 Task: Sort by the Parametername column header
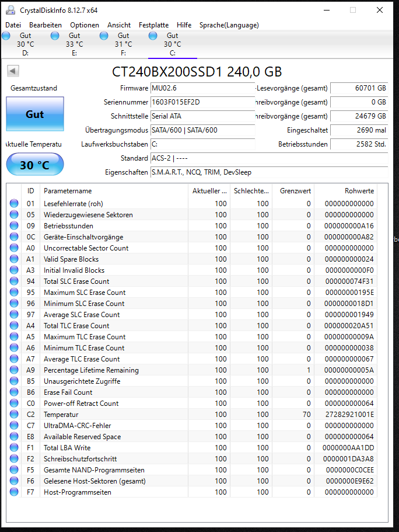point(114,191)
